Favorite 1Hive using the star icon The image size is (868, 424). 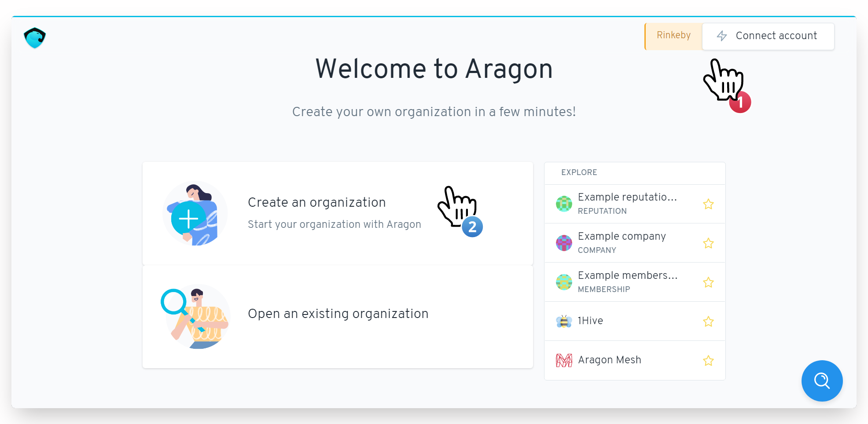point(708,322)
